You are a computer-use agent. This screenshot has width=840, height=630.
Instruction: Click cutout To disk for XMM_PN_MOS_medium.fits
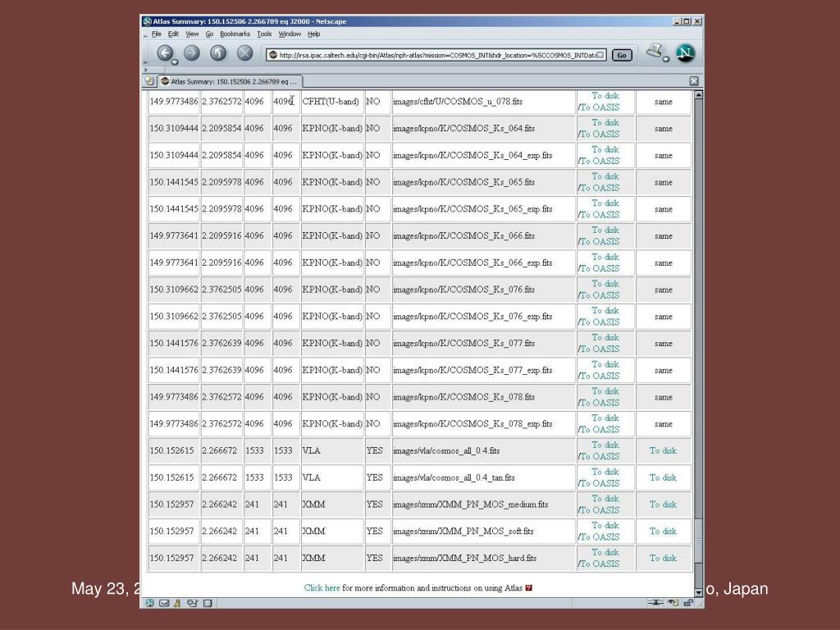[x=663, y=504]
